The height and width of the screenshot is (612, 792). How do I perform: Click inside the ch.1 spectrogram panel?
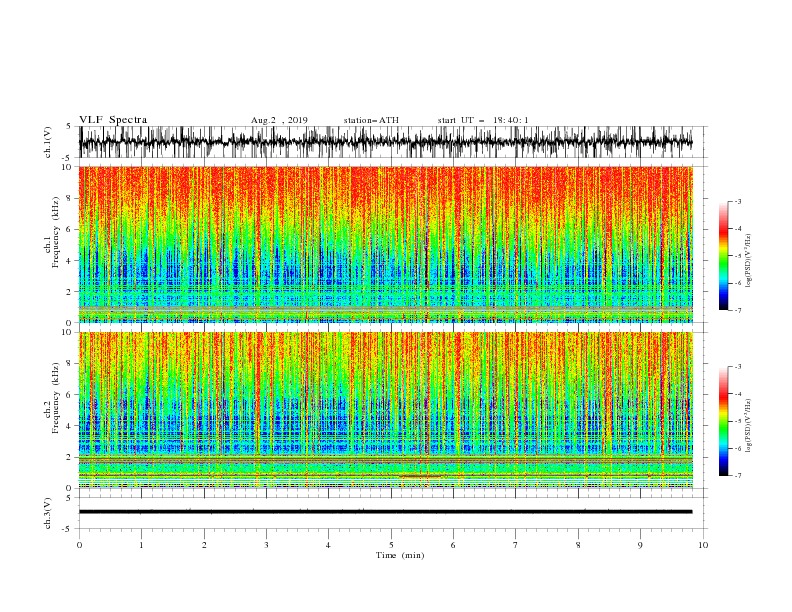385,244
